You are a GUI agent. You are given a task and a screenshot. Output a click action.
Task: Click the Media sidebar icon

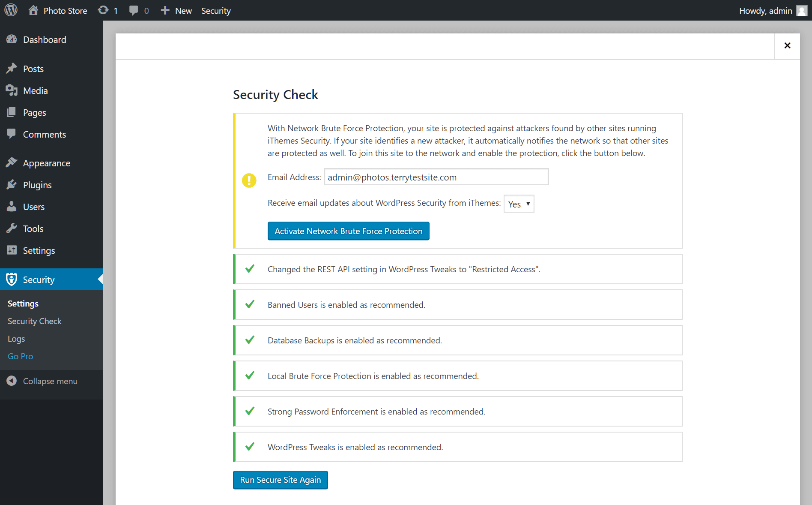[x=12, y=90]
